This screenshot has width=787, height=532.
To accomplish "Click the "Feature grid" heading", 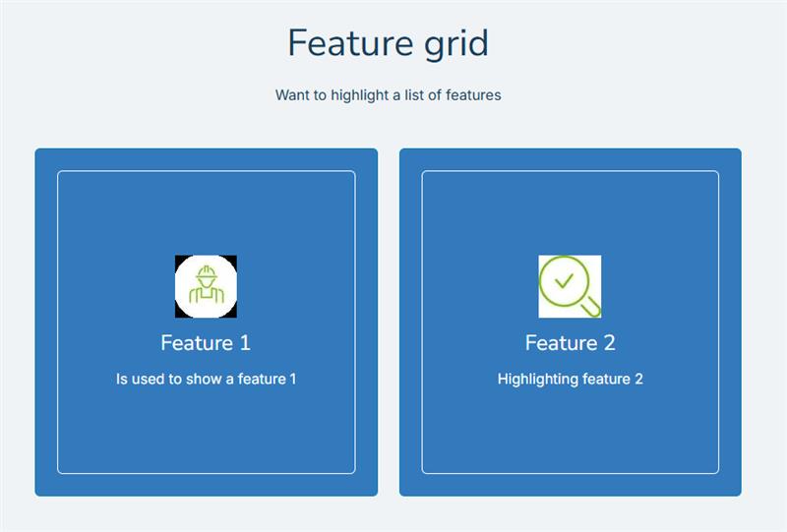I will [388, 44].
